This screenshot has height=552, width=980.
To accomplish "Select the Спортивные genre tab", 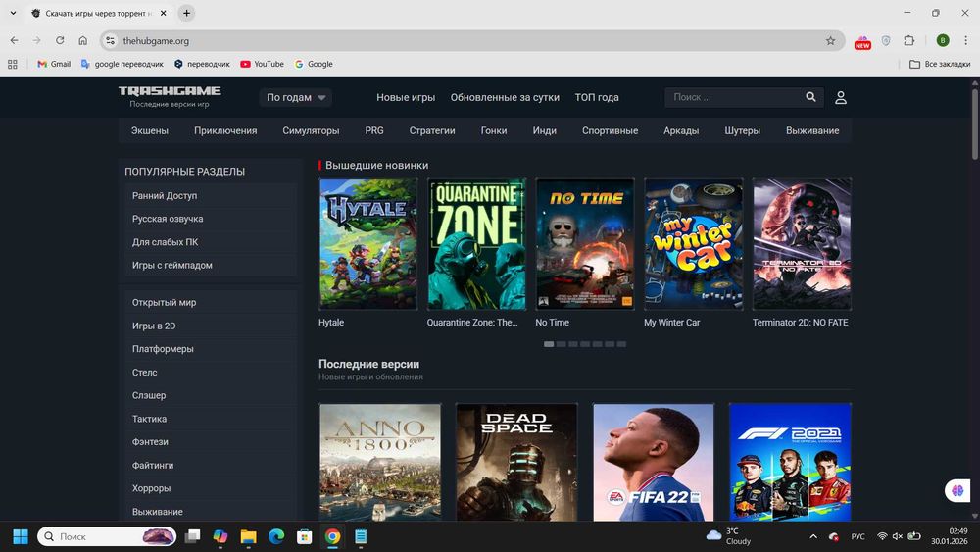I will [x=610, y=130].
